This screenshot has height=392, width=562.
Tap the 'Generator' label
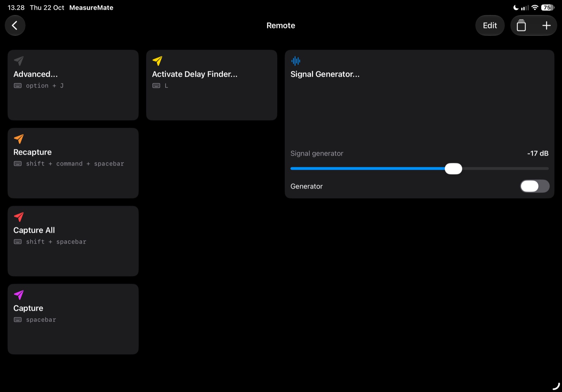point(306,186)
